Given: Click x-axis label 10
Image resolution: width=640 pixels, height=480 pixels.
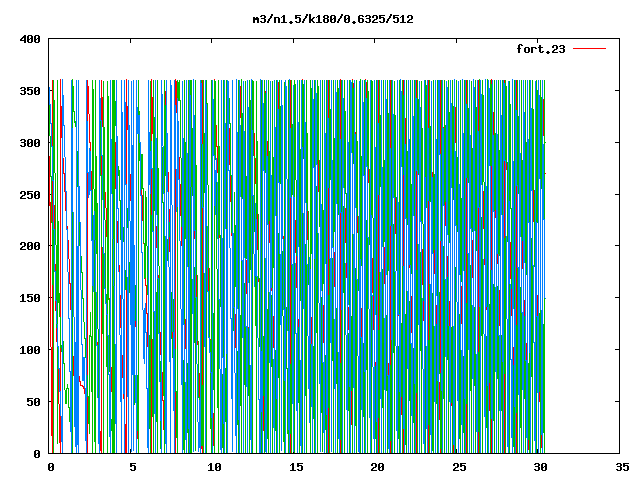Looking at the screenshot, I should (214, 467).
